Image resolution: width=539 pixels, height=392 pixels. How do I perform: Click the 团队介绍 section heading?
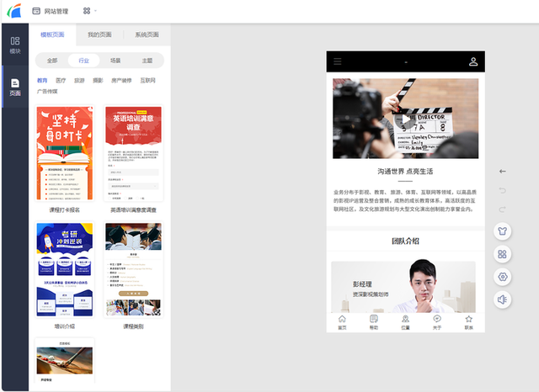(405, 241)
